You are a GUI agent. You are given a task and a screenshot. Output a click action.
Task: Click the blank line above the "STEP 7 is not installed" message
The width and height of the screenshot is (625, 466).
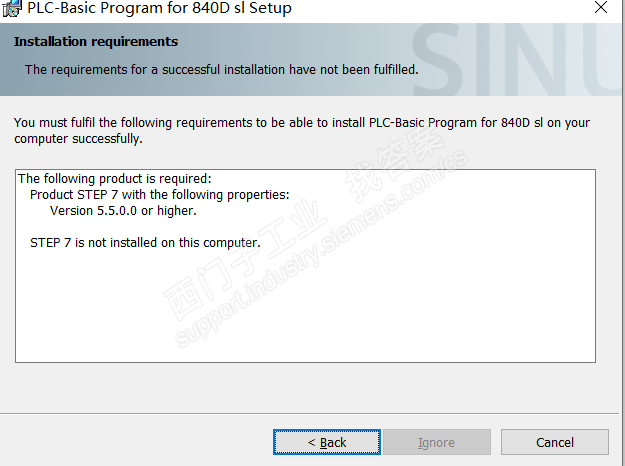pos(150,227)
